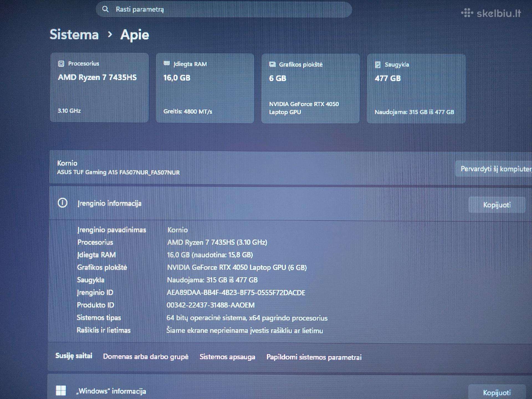Click the info icon beside Įrenginio informacija
This screenshot has width=532, height=399.
(63, 203)
